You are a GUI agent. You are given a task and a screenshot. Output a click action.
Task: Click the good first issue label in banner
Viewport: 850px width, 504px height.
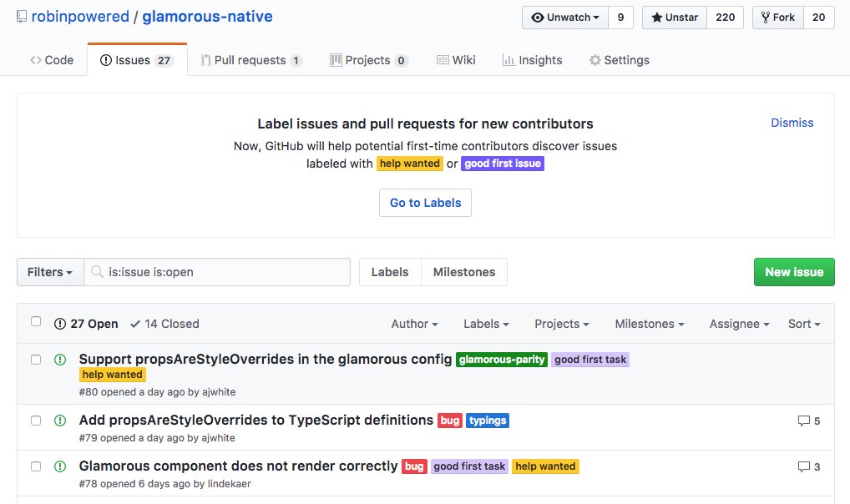tap(503, 164)
